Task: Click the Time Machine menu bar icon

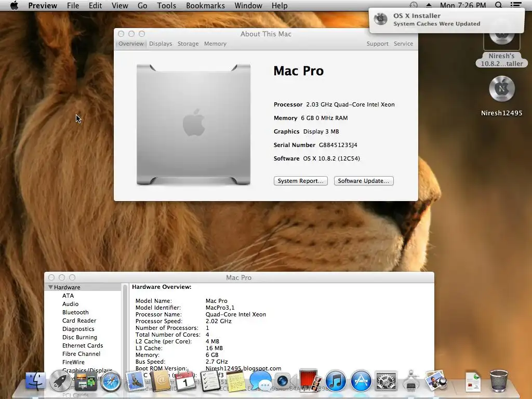Action: click(x=413, y=5)
